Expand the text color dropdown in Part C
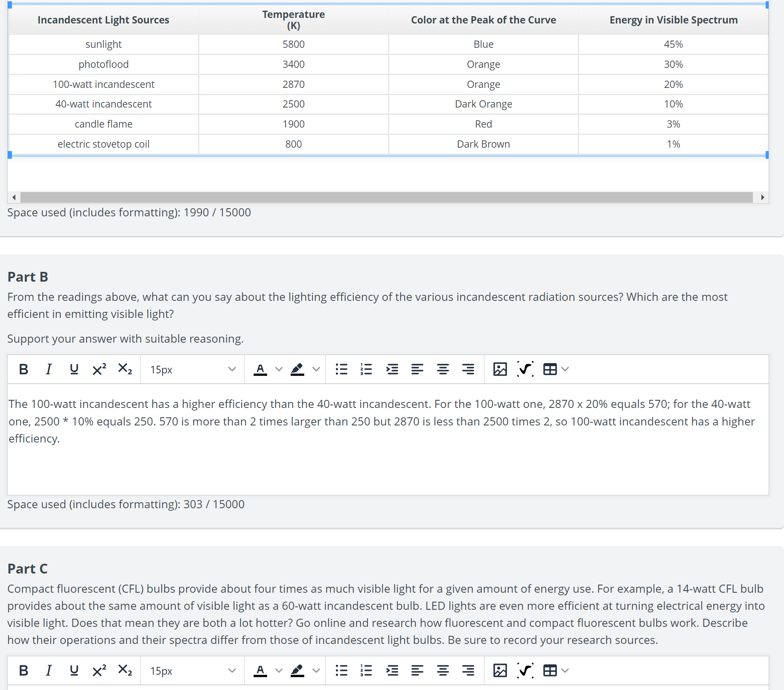Viewport: 784px width, 690px height. coord(279,670)
